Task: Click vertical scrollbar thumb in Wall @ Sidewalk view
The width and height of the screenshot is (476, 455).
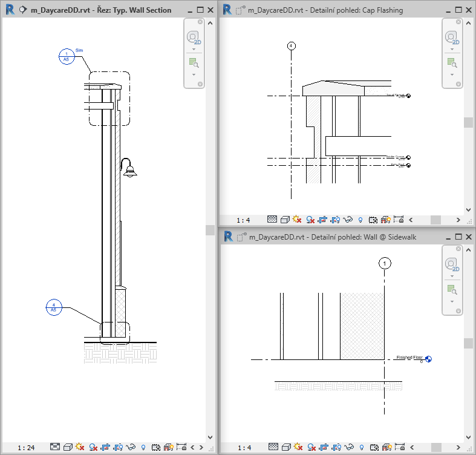Action: click(x=468, y=343)
